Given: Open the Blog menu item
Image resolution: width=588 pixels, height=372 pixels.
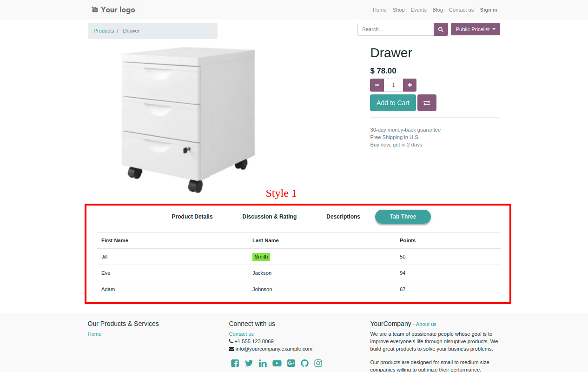Looking at the screenshot, I should (438, 10).
